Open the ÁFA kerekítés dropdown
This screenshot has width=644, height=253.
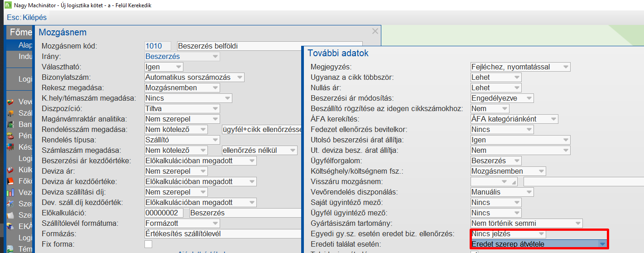[x=514, y=119]
